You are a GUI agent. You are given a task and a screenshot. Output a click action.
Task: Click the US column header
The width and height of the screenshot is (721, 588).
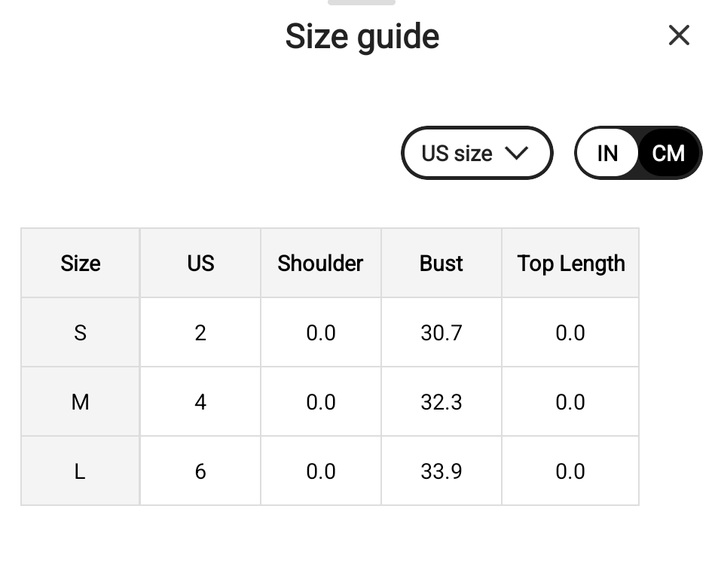point(200,264)
